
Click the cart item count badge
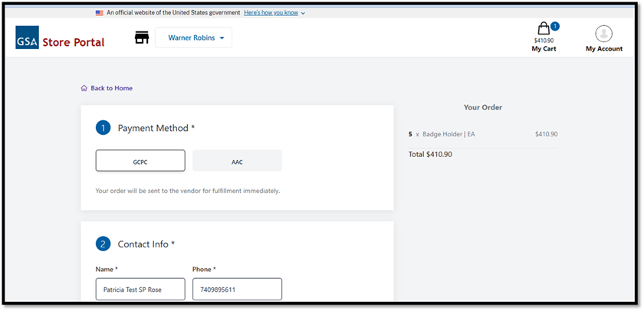pos(554,26)
